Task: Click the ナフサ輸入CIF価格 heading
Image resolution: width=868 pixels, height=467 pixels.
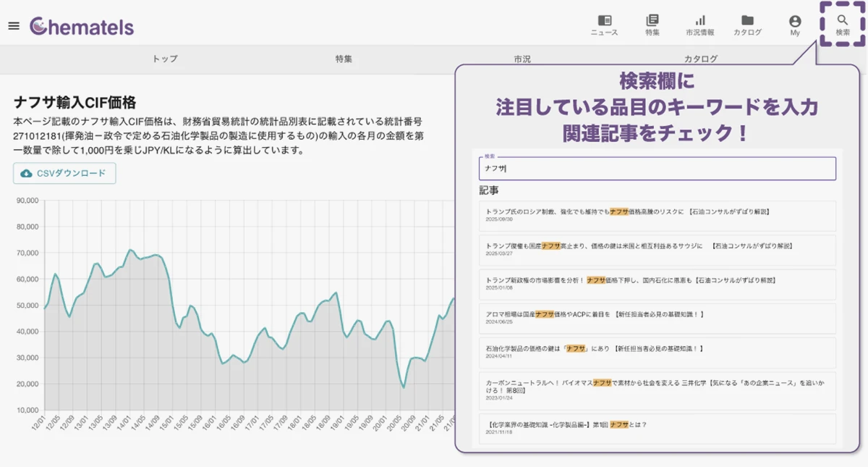Action: pos(75,103)
